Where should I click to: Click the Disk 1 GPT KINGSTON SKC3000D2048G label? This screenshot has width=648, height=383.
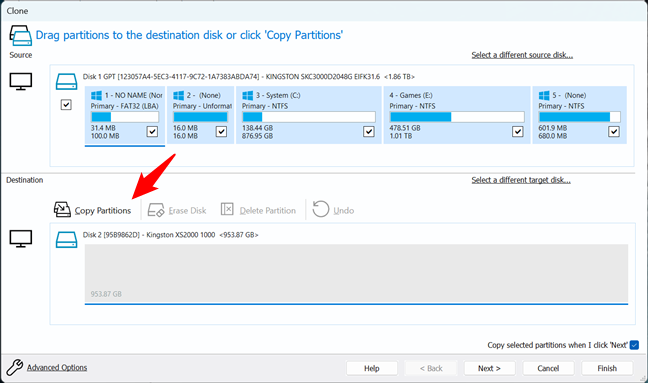(248, 76)
